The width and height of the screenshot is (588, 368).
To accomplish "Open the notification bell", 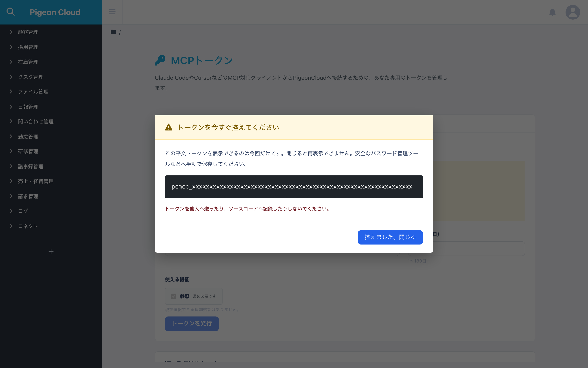I will coord(552,12).
